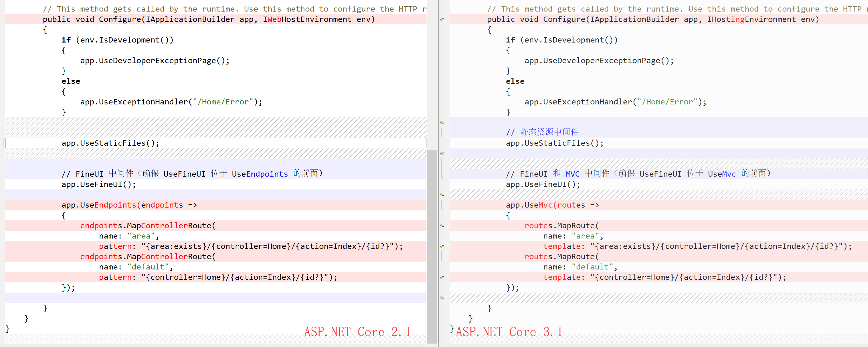The width and height of the screenshot is (868, 347).
Task: Click the first endpoints.MapControllerRoute( line
Action: click(148, 226)
